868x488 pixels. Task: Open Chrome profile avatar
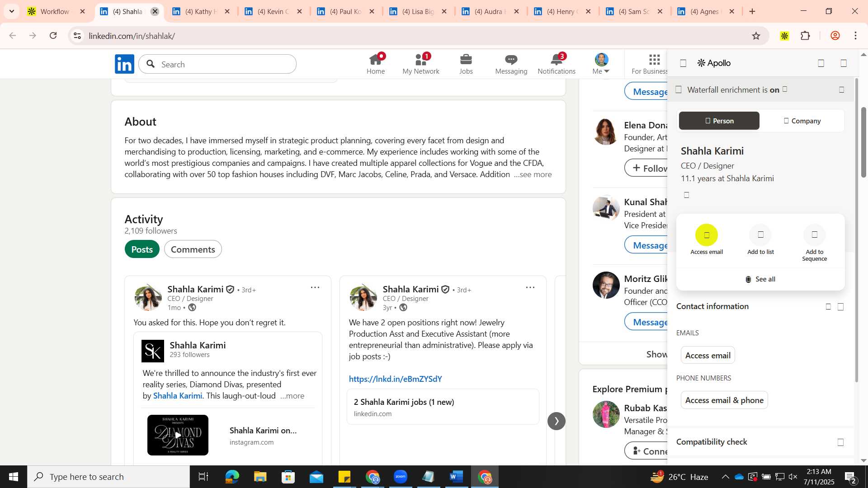835,36
